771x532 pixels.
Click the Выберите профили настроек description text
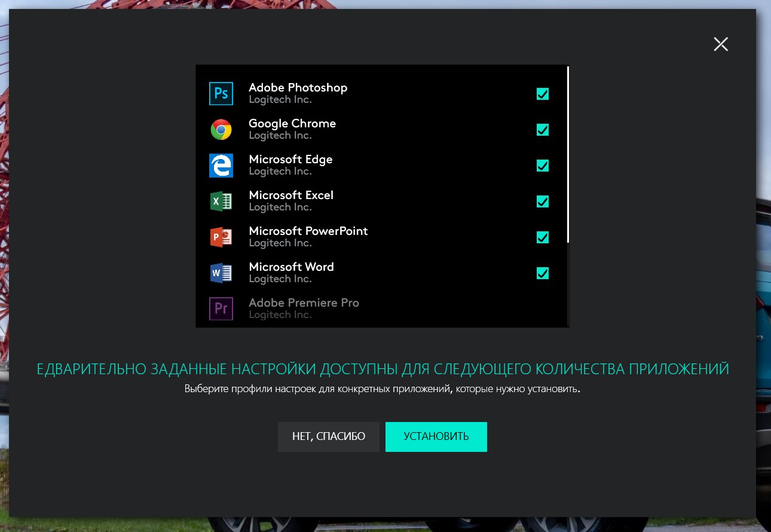click(x=383, y=389)
